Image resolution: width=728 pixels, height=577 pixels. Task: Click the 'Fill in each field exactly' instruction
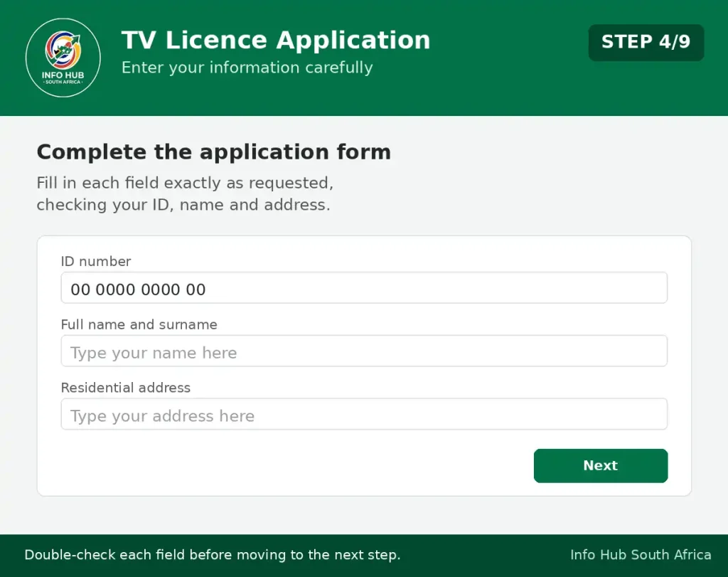click(x=185, y=194)
